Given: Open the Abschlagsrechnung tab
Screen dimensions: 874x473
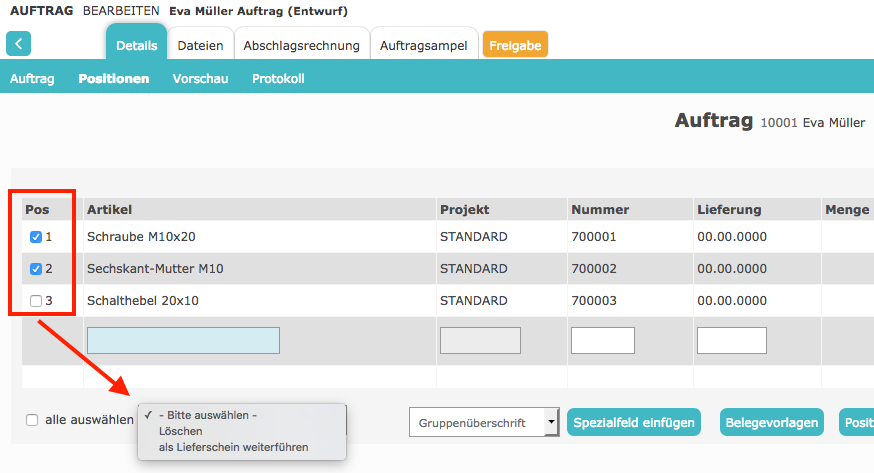Looking at the screenshot, I should (x=301, y=46).
